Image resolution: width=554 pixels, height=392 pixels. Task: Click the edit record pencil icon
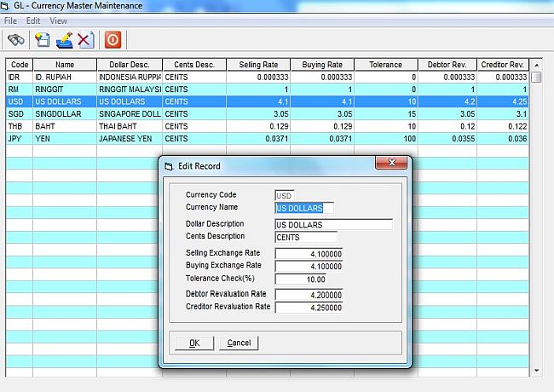64,40
